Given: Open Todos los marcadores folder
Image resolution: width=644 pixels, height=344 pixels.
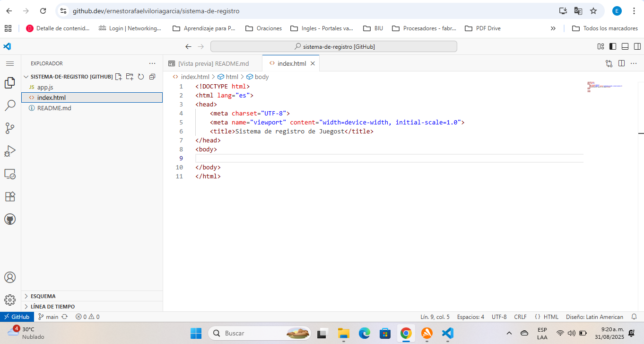Looking at the screenshot, I should pos(605,28).
